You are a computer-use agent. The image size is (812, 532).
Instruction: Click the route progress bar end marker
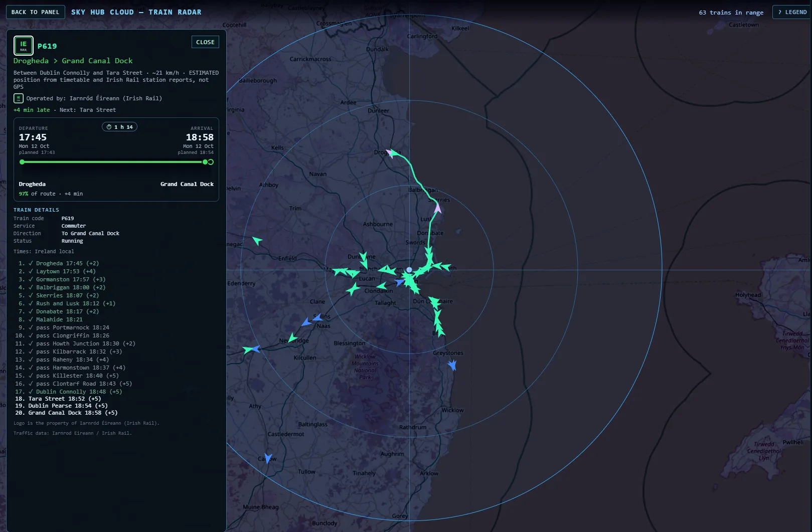click(211, 162)
